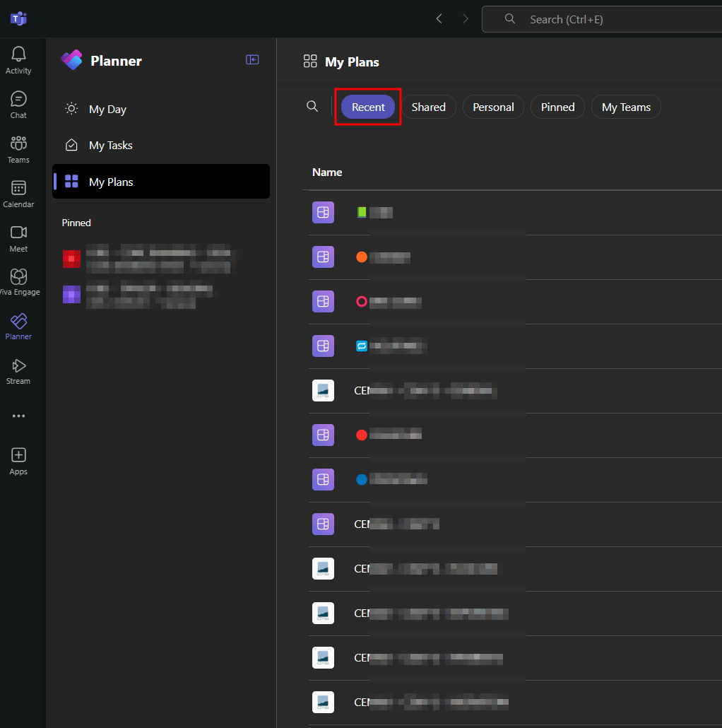Switch on the Personal plans filter

pos(492,107)
